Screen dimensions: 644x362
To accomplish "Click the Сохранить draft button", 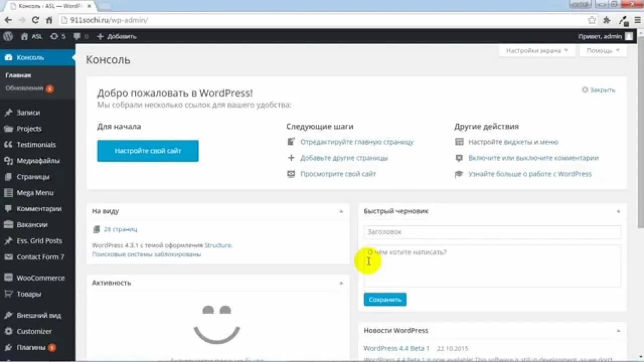I will click(385, 300).
